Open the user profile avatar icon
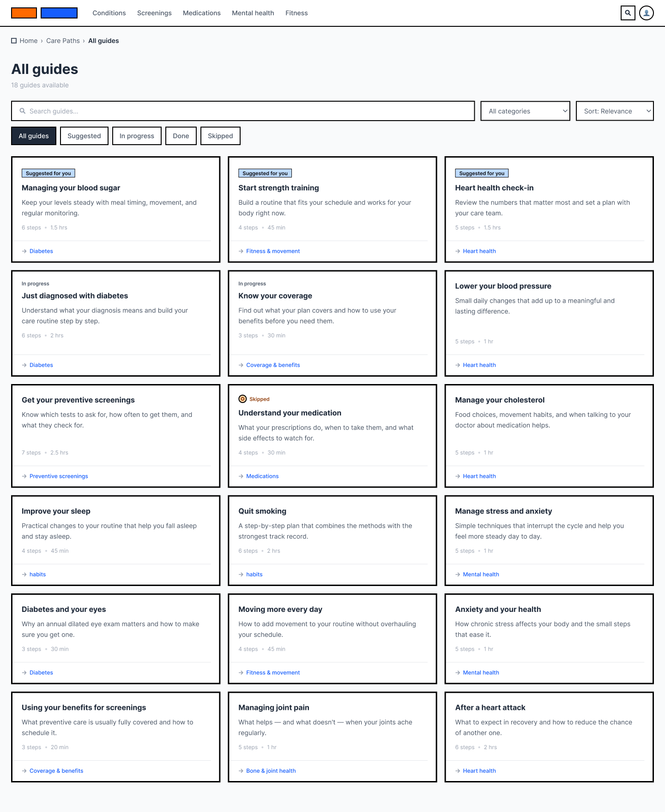Viewport: 665px width, 812px height. click(x=647, y=13)
